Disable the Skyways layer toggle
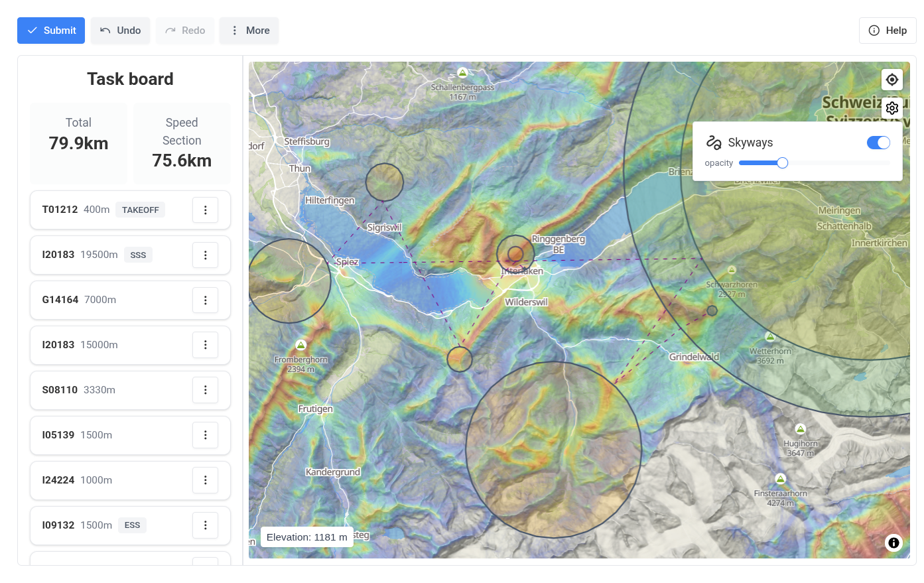This screenshot has width=924, height=583. (x=878, y=143)
